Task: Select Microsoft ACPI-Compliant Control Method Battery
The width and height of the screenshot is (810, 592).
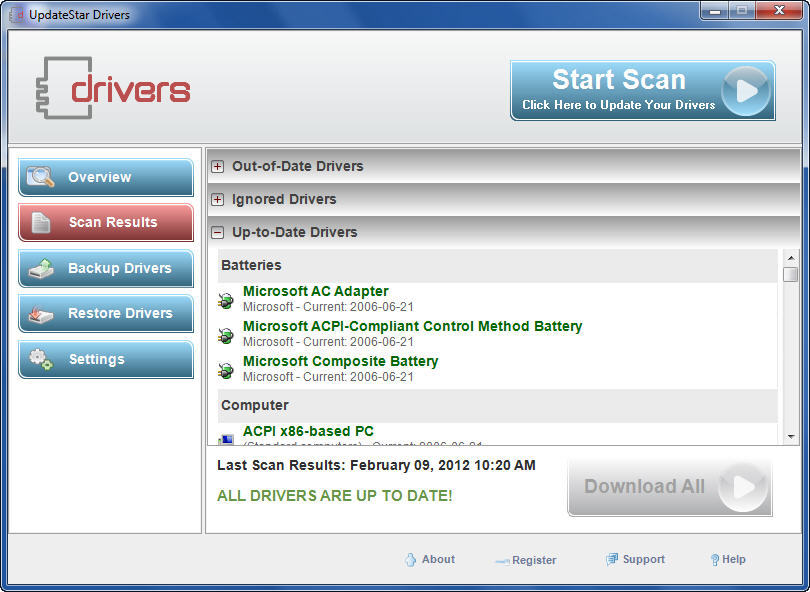Action: 412,326
